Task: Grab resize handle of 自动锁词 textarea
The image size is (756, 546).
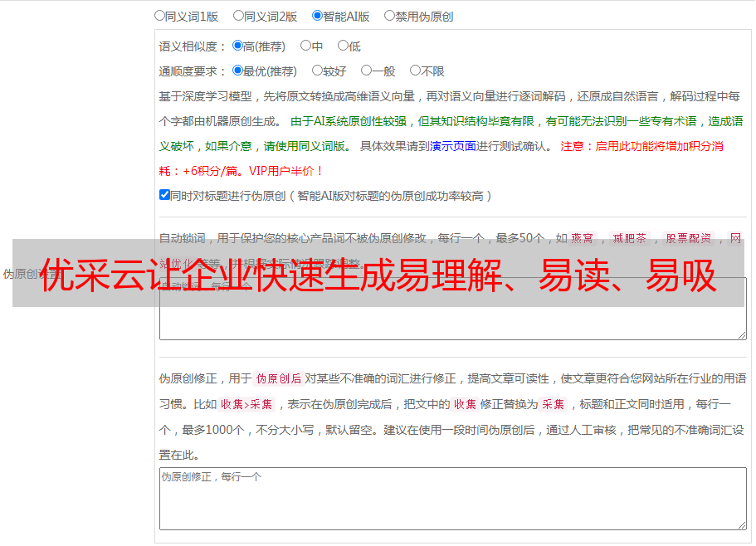Action: coord(742,335)
